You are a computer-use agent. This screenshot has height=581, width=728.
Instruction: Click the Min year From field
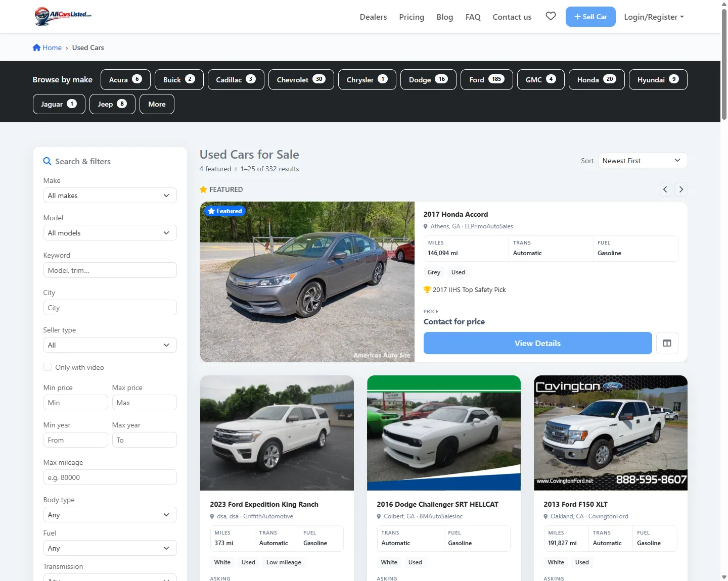76,440
